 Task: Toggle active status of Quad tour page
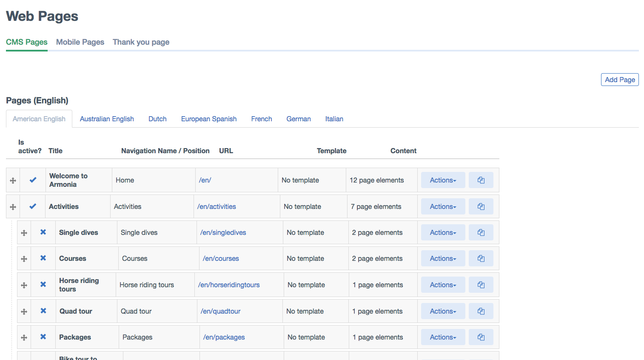43,311
